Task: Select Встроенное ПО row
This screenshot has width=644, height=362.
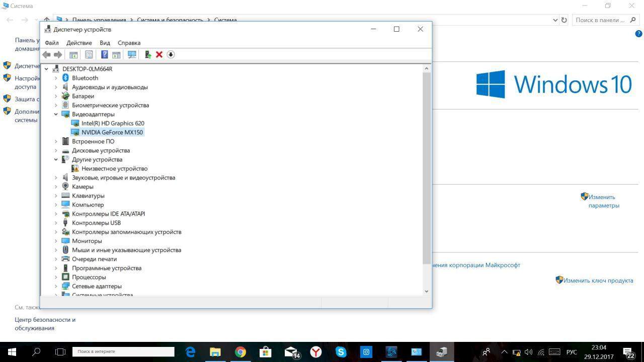Action: 93,141
